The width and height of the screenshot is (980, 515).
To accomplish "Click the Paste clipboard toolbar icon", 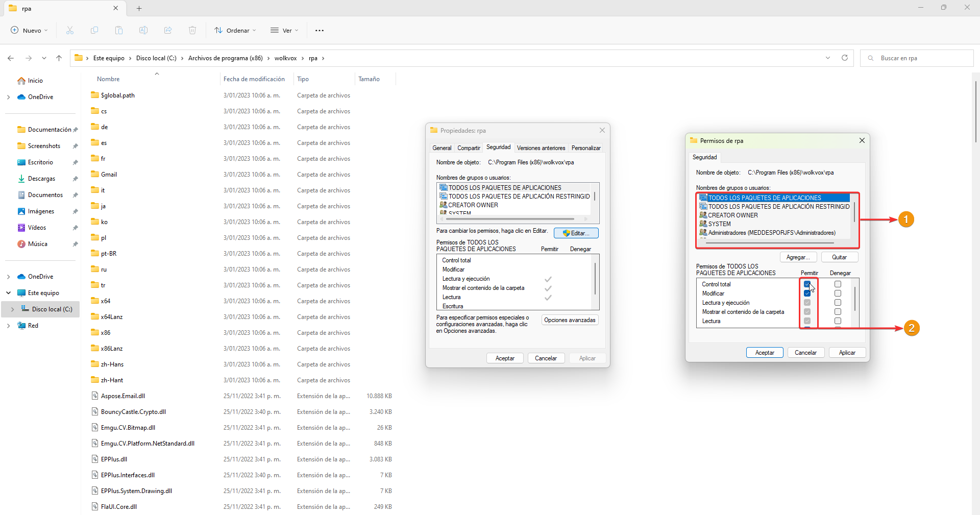I will [x=119, y=31].
